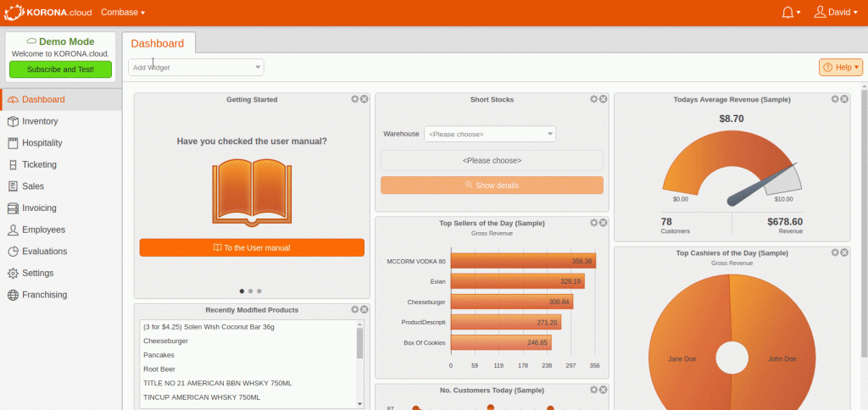Click the Sales sidebar icon

coord(13,186)
